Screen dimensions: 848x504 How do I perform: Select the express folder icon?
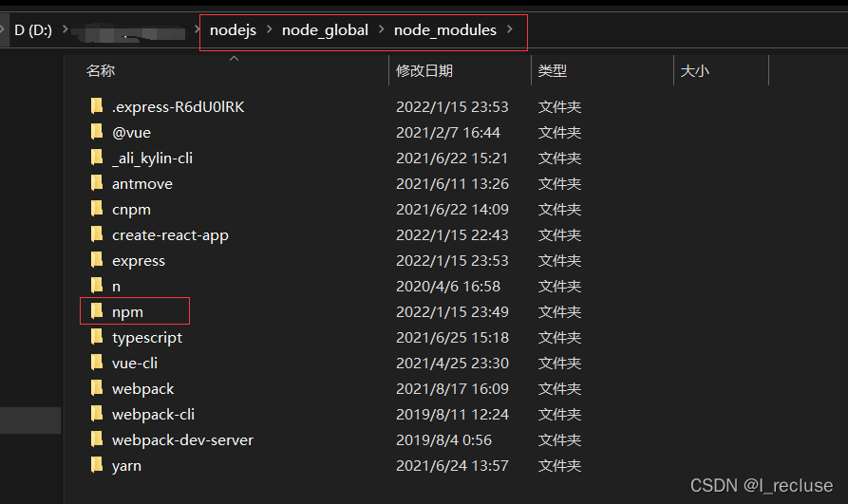click(97, 259)
